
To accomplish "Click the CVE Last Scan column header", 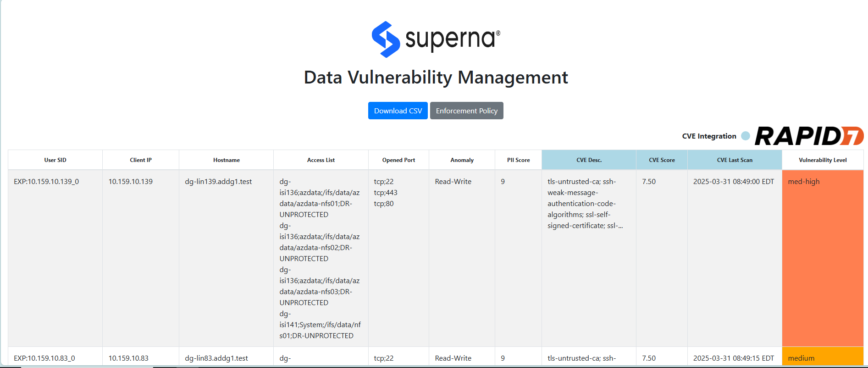I will click(x=735, y=160).
